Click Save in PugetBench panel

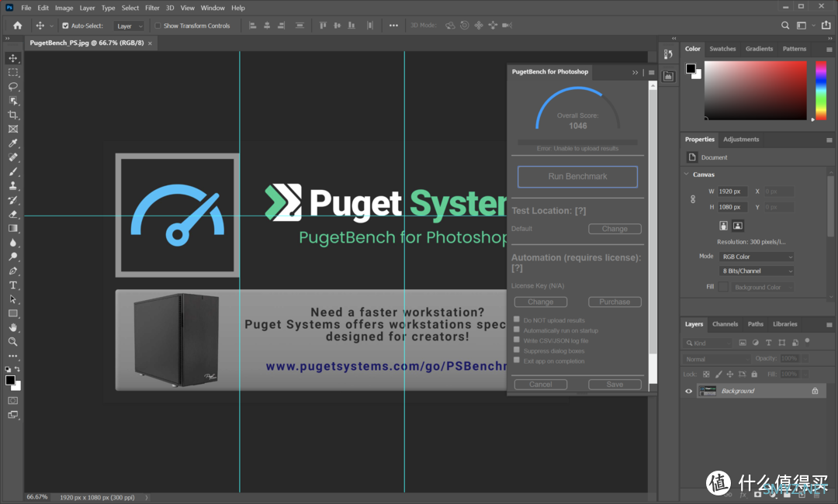click(615, 385)
